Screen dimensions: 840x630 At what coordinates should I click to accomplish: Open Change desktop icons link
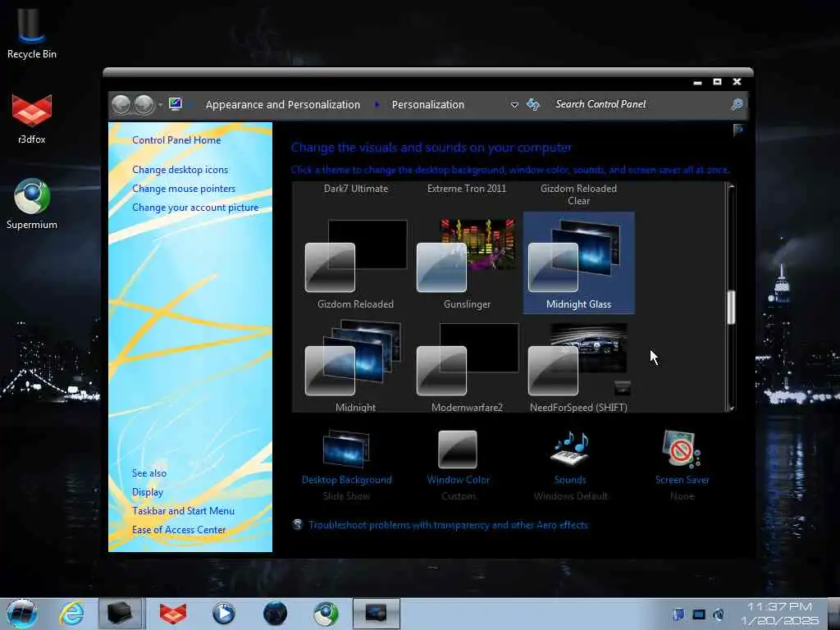(x=180, y=170)
